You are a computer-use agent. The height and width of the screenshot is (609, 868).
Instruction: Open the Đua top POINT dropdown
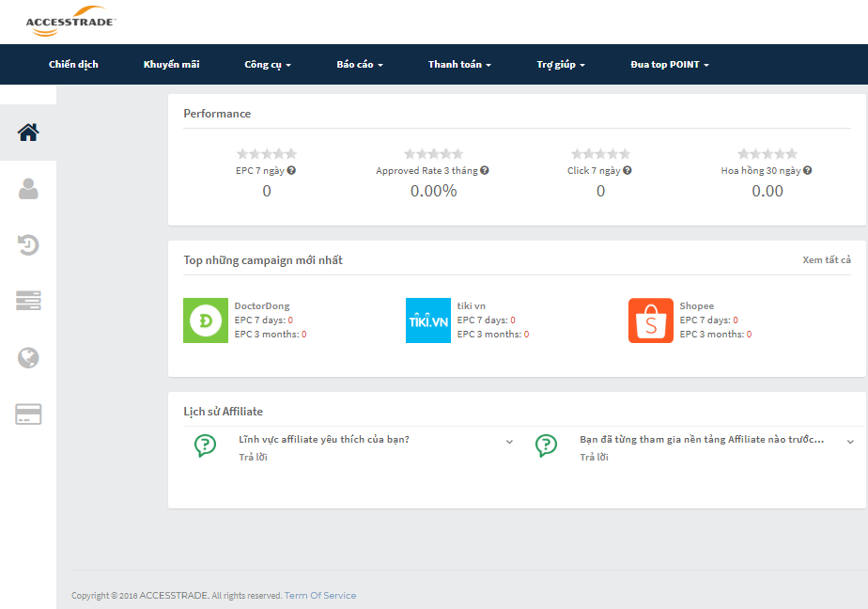(x=670, y=65)
